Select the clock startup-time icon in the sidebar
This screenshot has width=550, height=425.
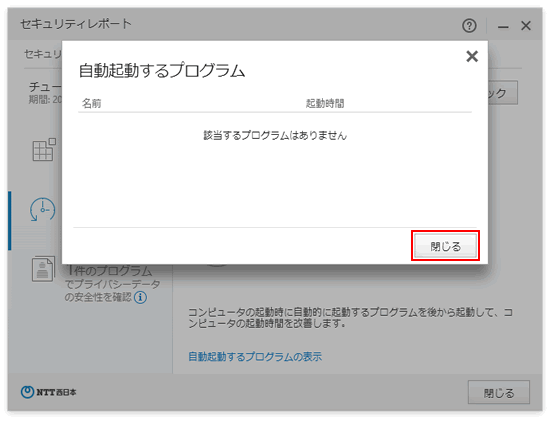pyautogui.click(x=42, y=209)
